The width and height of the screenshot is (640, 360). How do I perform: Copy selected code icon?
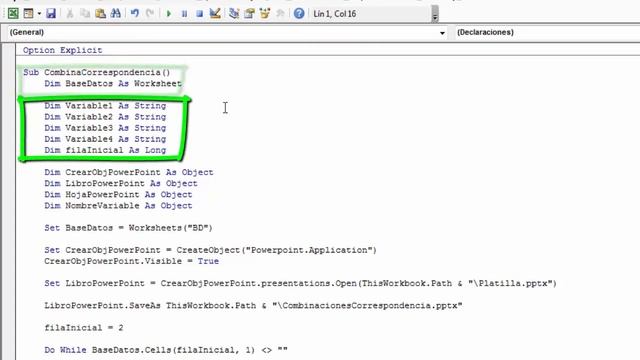point(85,13)
